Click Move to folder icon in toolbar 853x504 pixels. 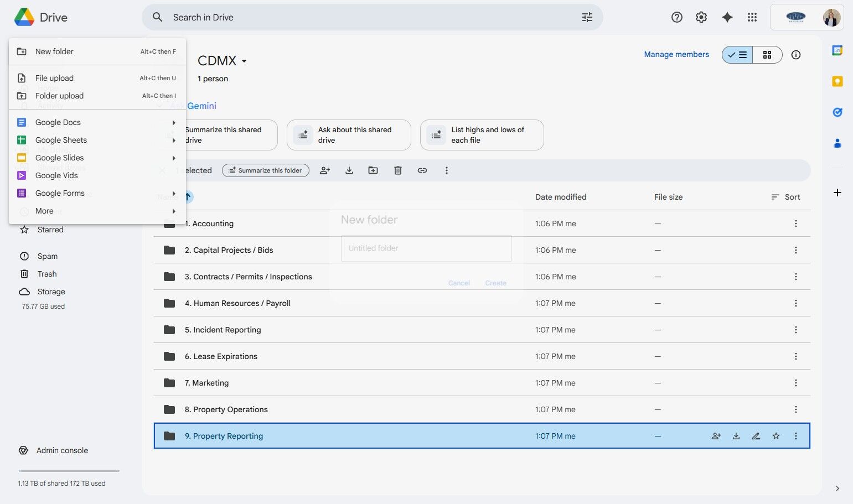point(373,170)
